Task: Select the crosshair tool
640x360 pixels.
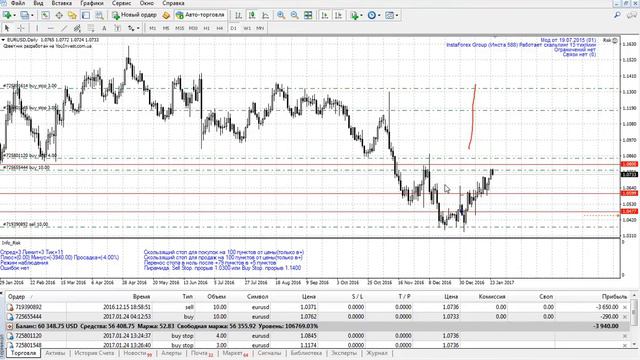Action: click(21, 28)
